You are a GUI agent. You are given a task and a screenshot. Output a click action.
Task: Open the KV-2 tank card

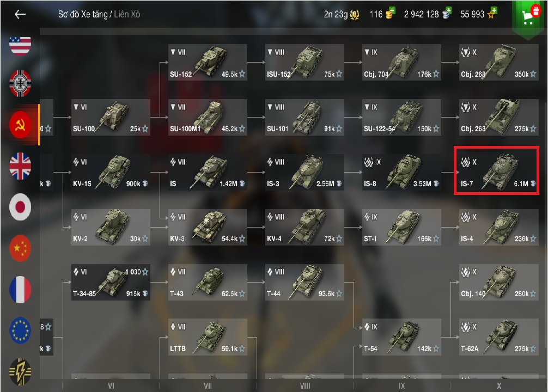pos(111,228)
